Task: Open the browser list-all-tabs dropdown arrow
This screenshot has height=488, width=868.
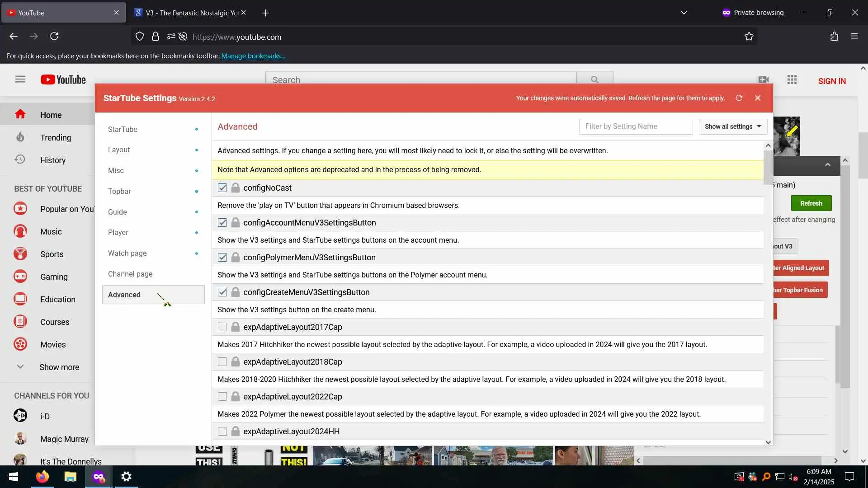Action: (x=684, y=13)
